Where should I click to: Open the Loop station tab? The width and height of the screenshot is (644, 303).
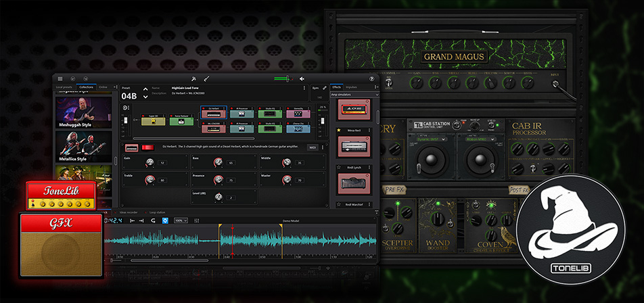point(156,212)
